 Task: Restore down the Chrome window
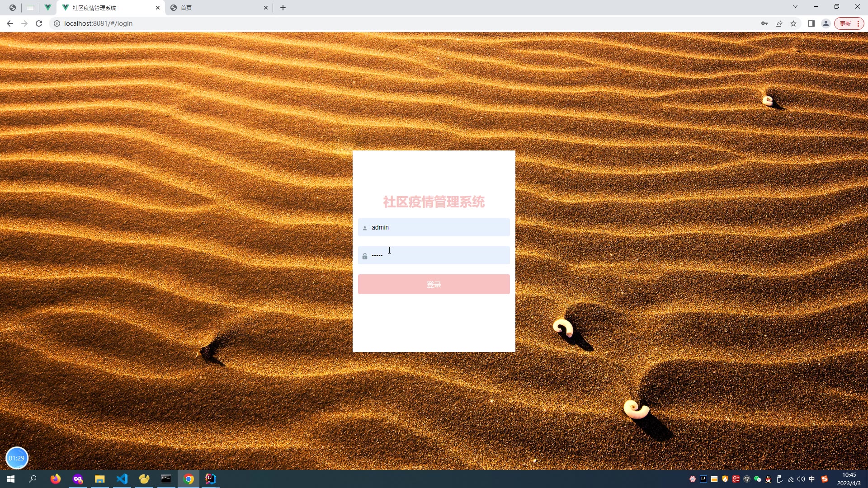[837, 7]
